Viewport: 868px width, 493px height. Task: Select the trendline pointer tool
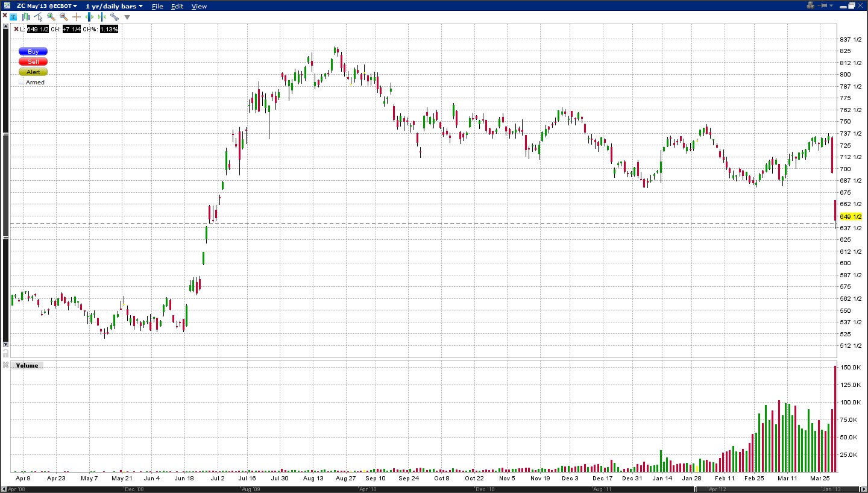[x=39, y=17]
